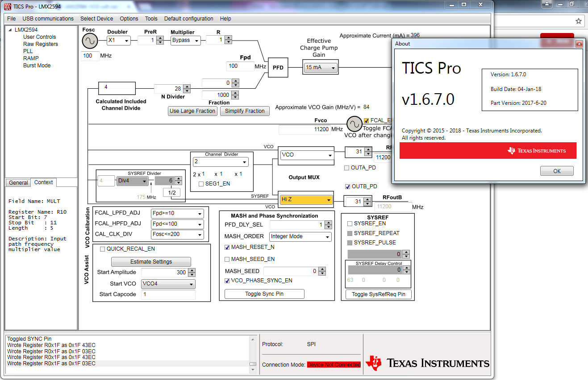The image size is (588, 380).
Task: Open the Help menu
Action: (225, 19)
